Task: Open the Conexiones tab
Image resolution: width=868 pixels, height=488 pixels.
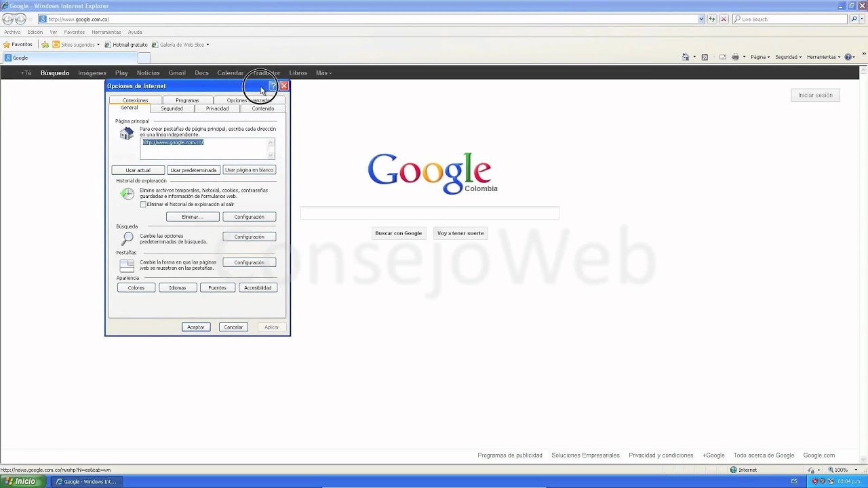Action: (134, 100)
